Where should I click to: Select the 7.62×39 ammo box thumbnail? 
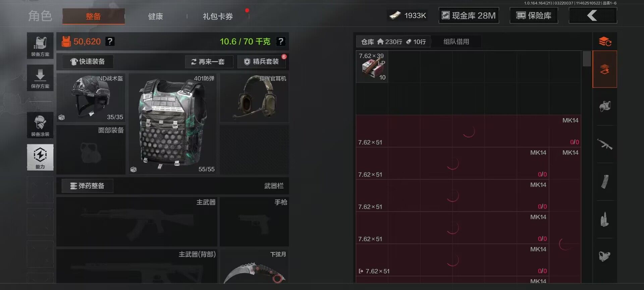372,66
